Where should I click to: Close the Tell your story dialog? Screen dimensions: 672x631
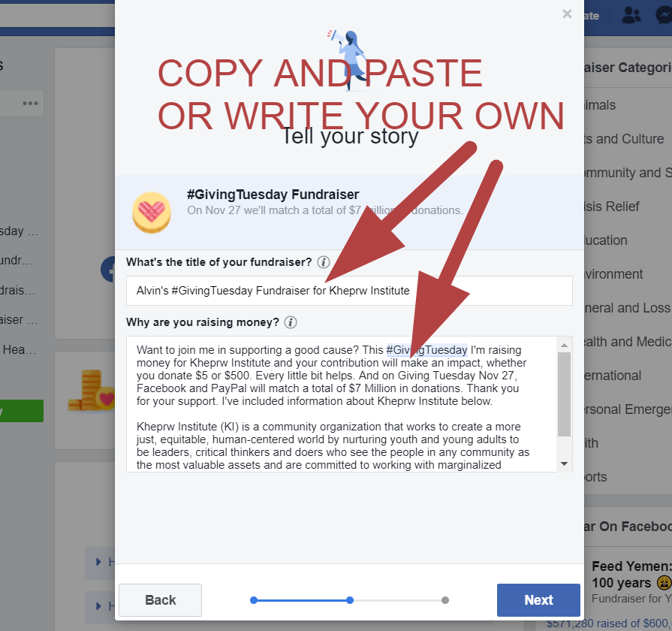tap(567, 14)
